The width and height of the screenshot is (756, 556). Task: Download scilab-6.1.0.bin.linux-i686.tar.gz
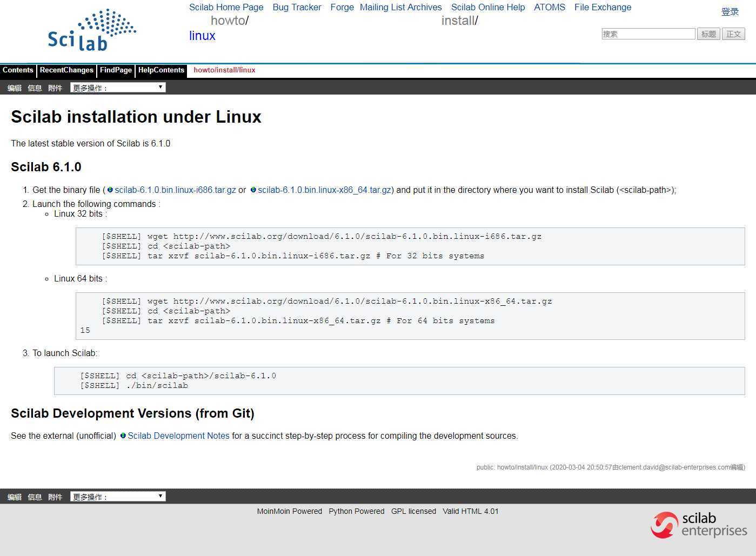coord(176,190)
